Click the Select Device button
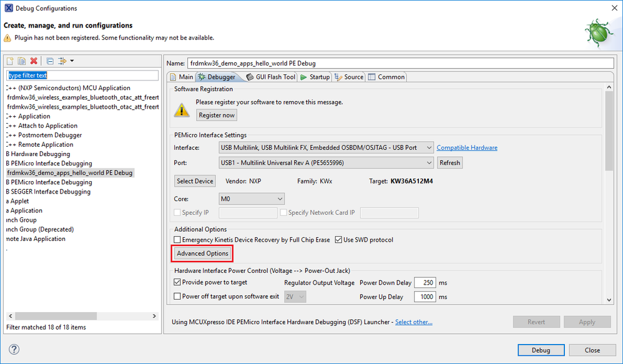The height and width of the screenshot is (364, 623). pyautogui.click(x=195, y=181)
